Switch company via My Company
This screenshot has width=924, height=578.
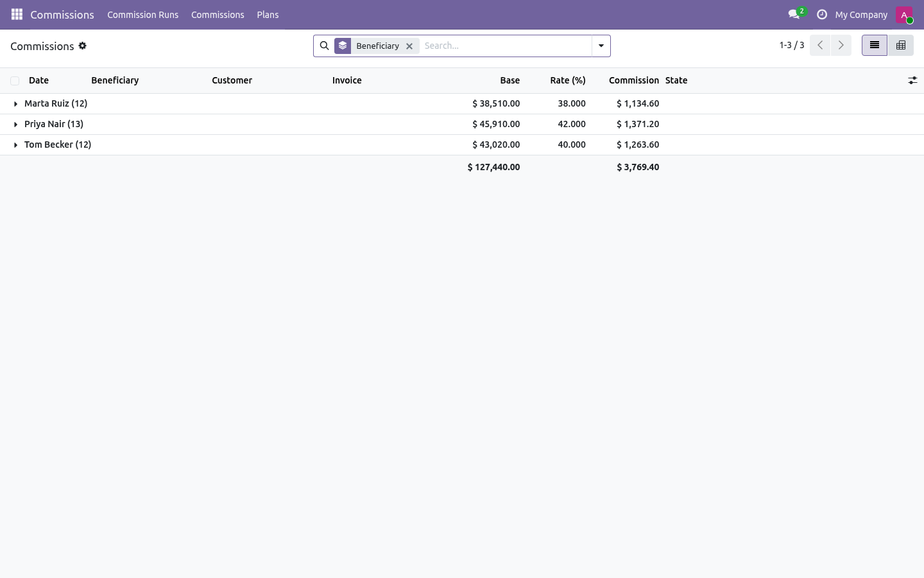point(861,15)
